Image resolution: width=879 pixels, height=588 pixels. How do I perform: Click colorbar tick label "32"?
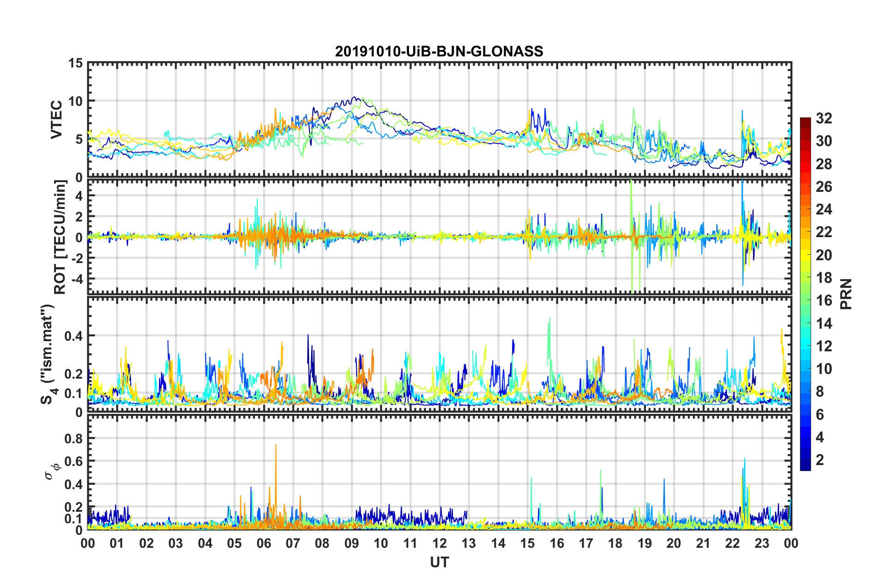point(824,118)
